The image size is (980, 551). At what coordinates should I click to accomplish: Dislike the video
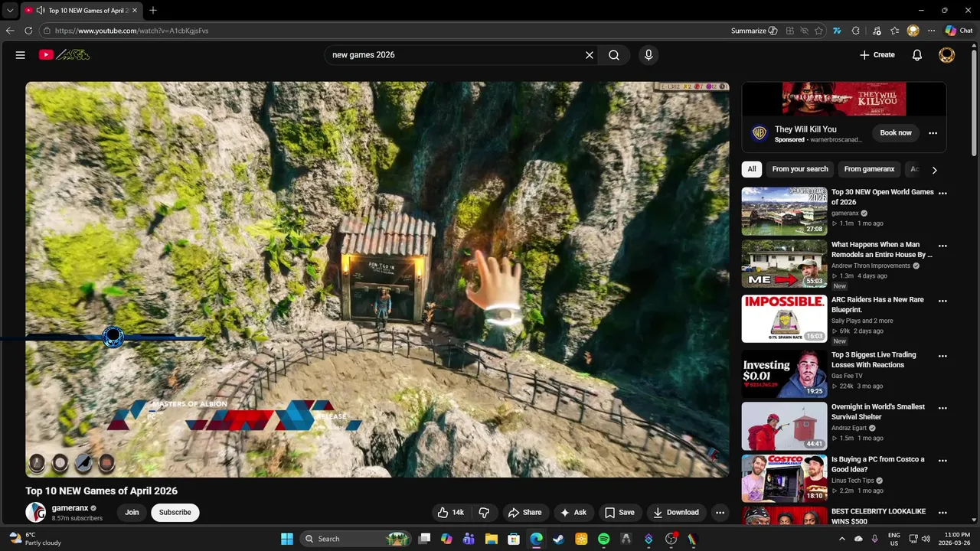[484, 513]
